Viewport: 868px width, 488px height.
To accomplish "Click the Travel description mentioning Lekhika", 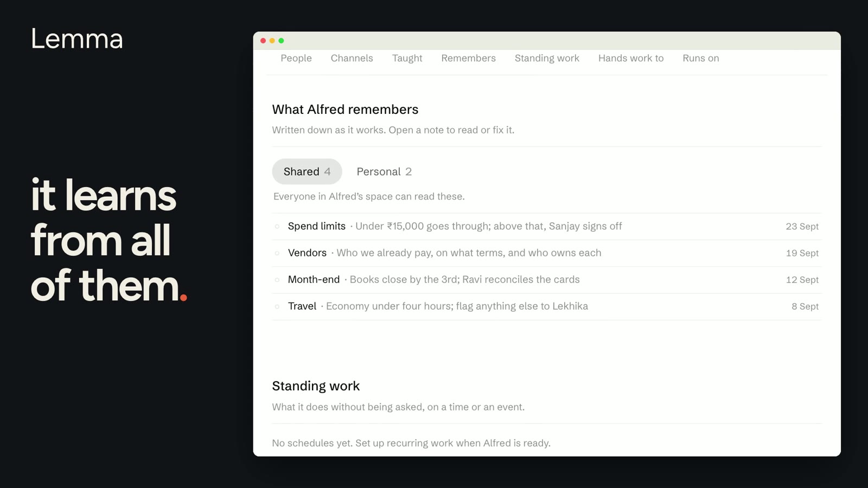I will point(457,306).
